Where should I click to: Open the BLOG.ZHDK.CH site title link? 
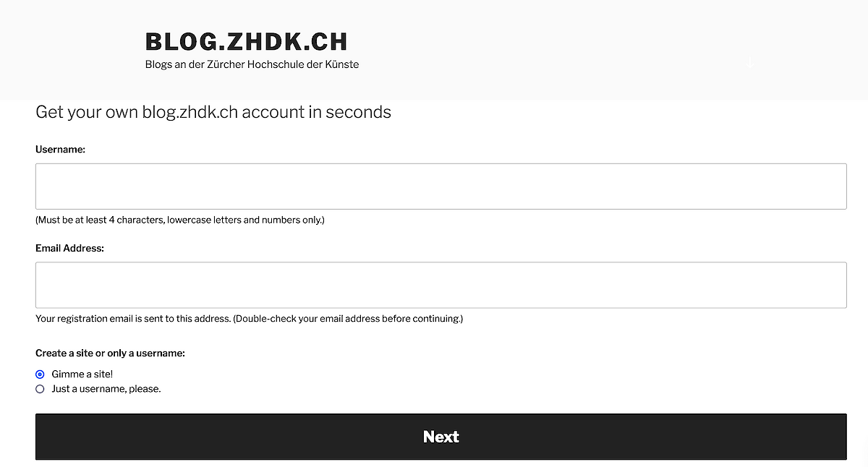click(x=246, y=41)
